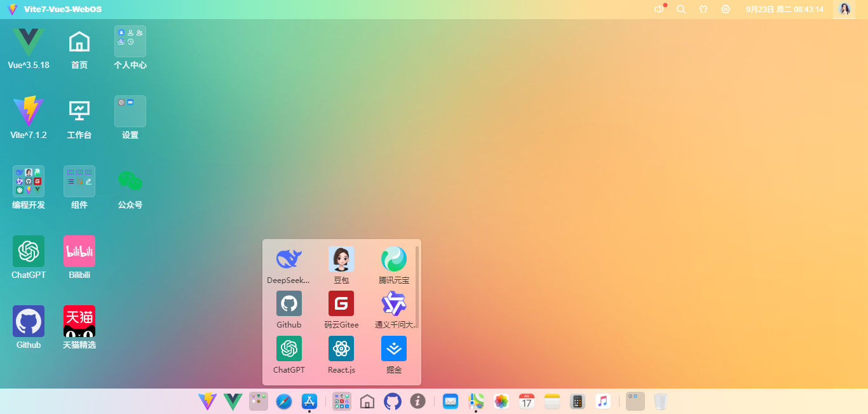Open the Launchpad folder icon beside Safari in the dock

point(259,401)
